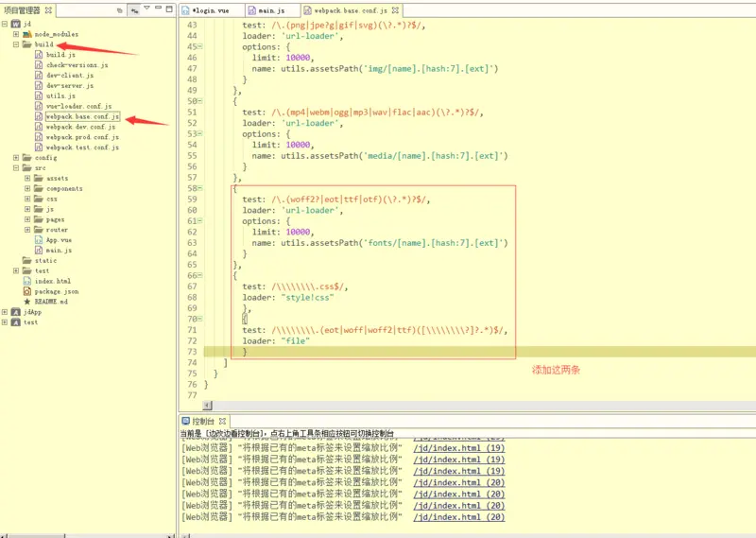Image resolution: width=756 pixels, height=538 pixels.
Task: Click the jd web project icon
Action: [x=16, y=24]
